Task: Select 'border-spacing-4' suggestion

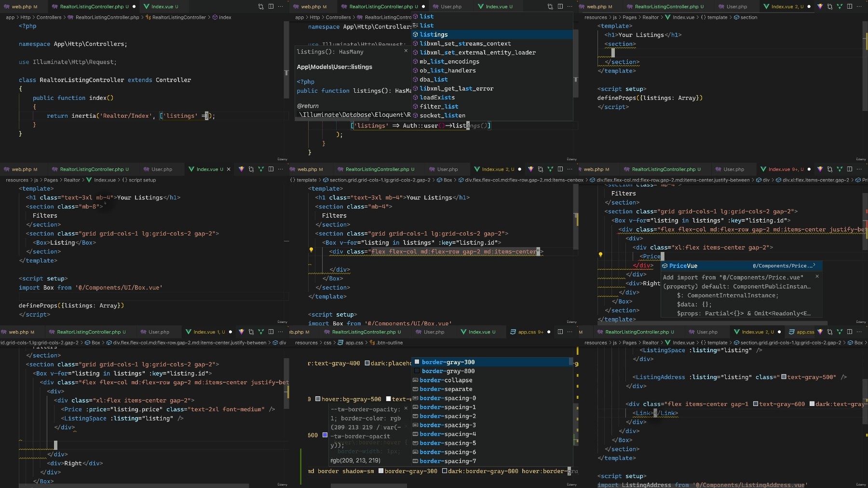Action: coord(492,434)
